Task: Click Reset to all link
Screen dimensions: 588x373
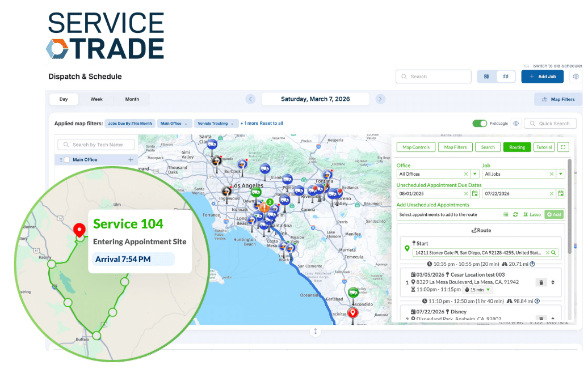Action: [x=271, y=123]
